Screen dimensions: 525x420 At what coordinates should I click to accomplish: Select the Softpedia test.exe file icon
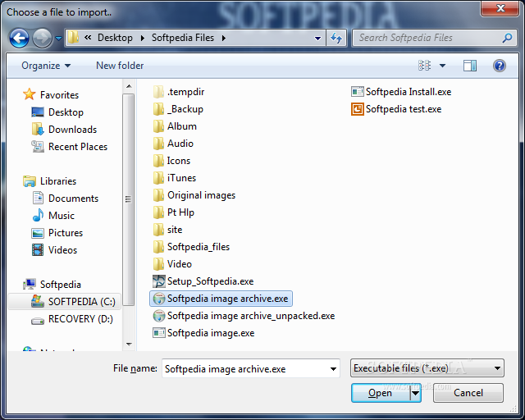358,109
